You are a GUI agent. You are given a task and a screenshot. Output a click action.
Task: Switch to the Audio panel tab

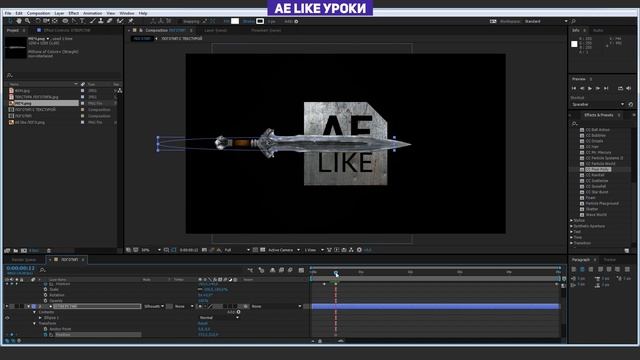coord(598,30)
